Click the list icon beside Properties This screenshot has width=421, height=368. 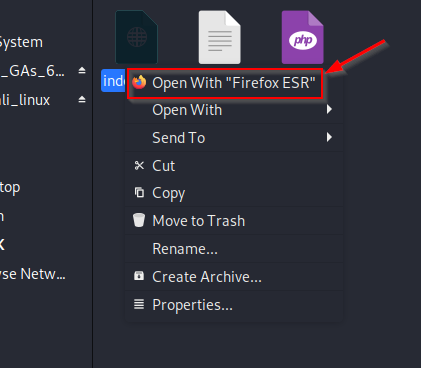point(139,304)
